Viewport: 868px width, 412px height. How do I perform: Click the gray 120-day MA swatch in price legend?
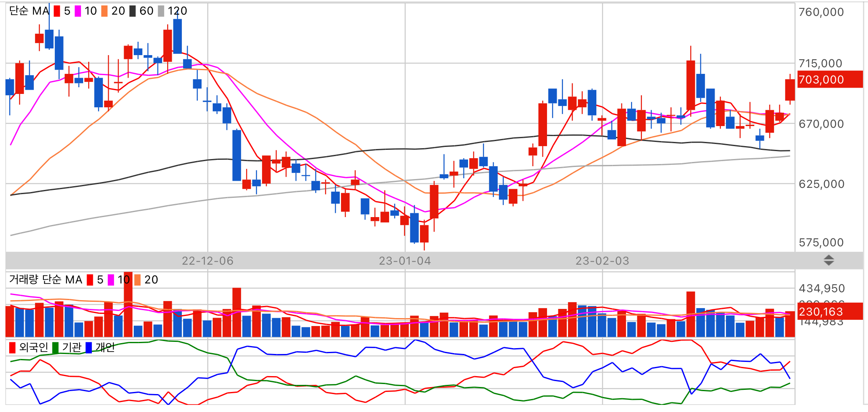[x=161, y=11]
